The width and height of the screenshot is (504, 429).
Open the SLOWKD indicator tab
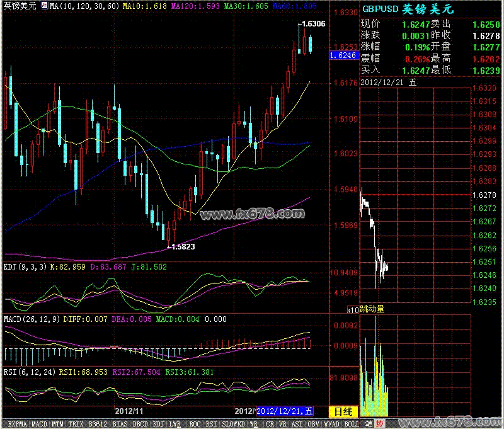click(233, 424)
